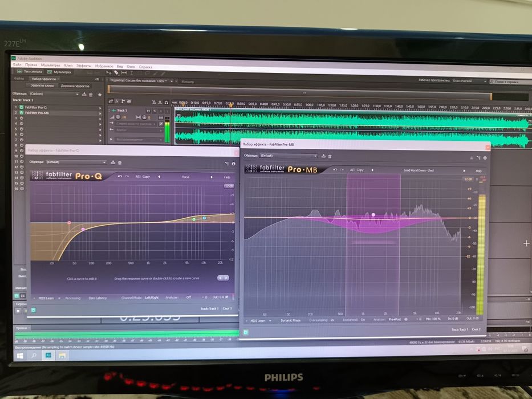Expand the FabFilter Pro-MB slot arrow
Image resolution: width=532 pixels, height=399 pixels.
point(100,113)
